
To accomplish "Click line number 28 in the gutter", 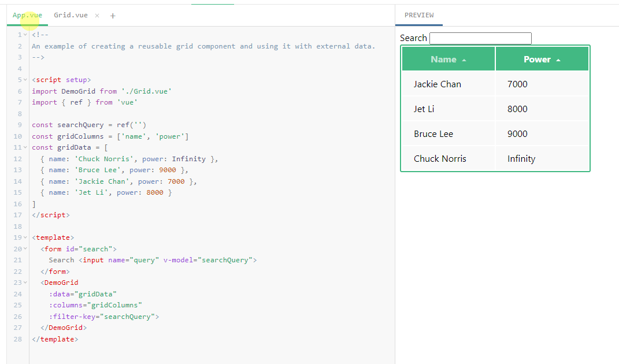I will click(x=18, y=339).
